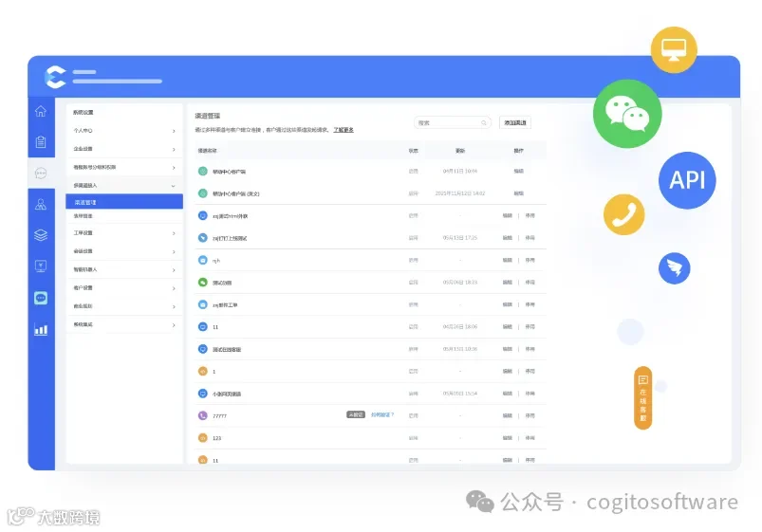
Task: Open the underlined 了解更多 link
Action: 344,130
